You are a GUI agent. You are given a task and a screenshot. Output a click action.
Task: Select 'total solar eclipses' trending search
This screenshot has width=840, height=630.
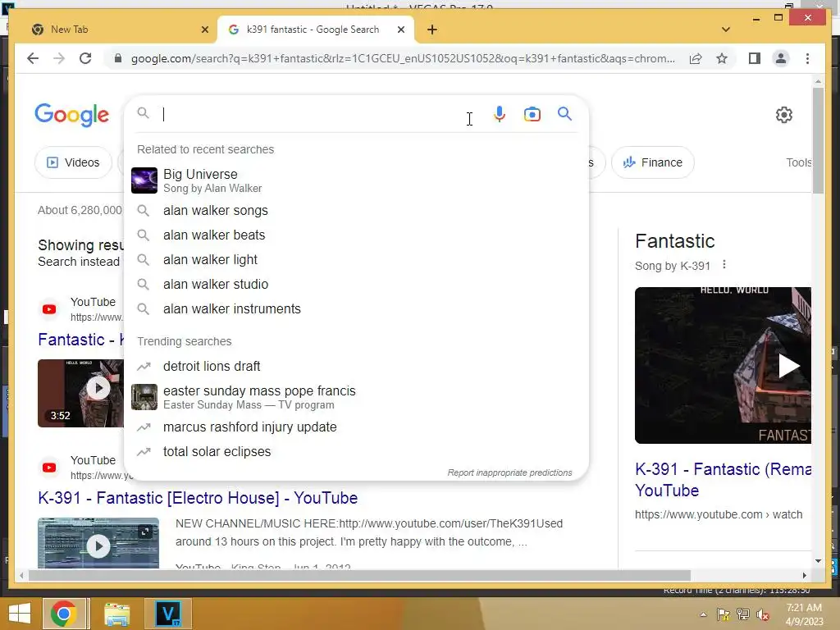click(356, 452)
